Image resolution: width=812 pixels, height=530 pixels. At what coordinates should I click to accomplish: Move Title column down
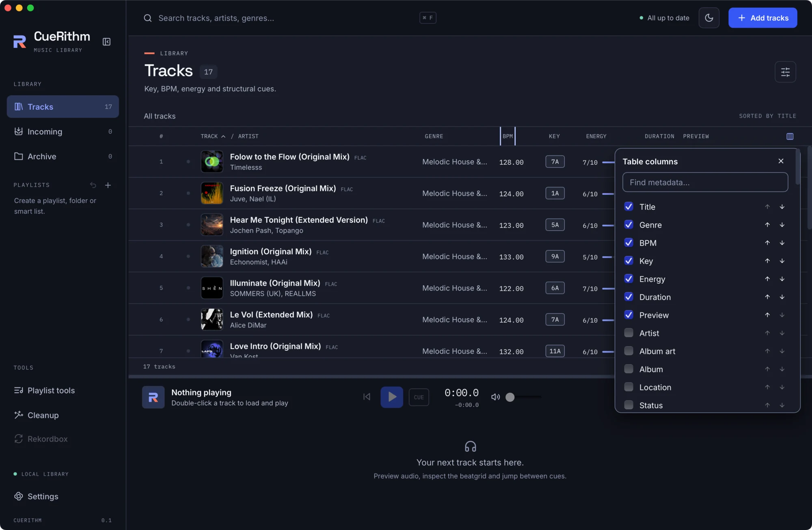point(782,207)
